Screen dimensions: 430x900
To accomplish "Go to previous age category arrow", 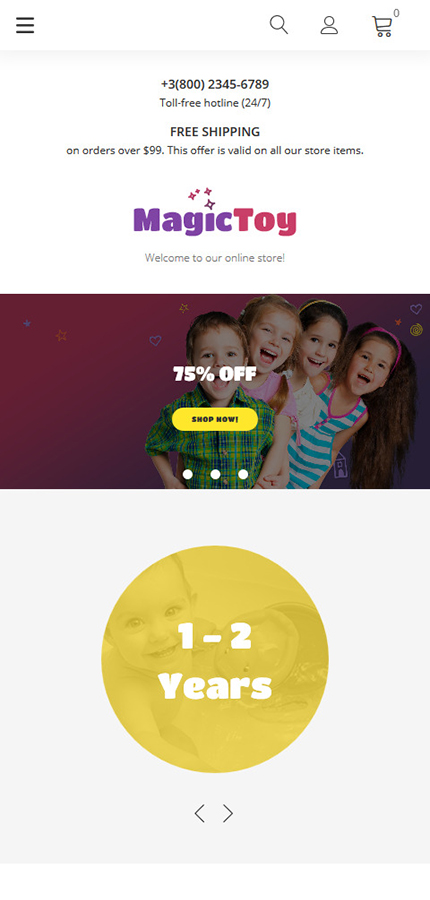I will (x=199, y=813).
